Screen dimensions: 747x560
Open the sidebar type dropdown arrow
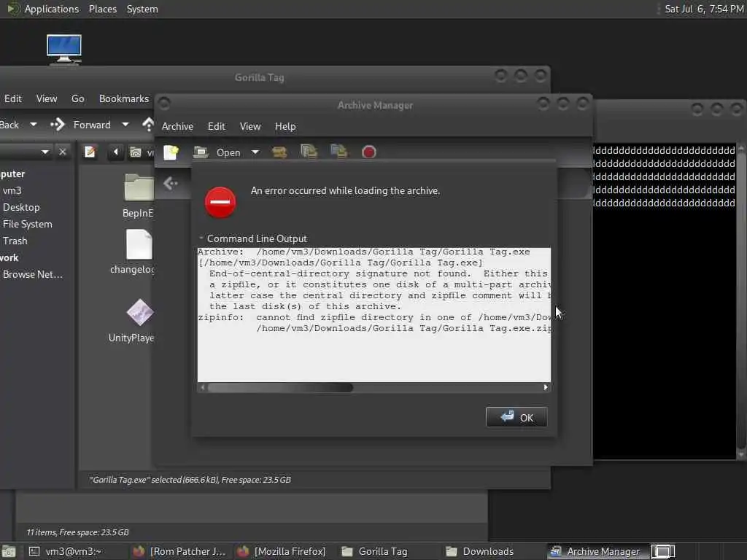(44, 152)
